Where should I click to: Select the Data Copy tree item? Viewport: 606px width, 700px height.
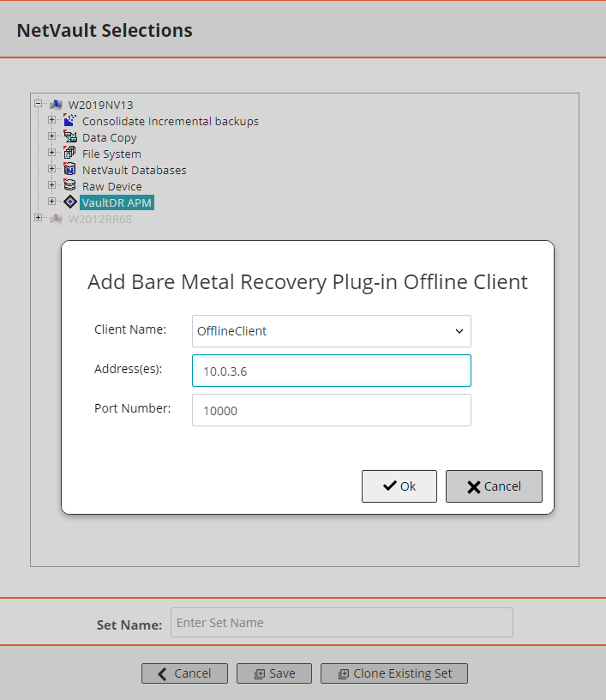click(109, 137)
